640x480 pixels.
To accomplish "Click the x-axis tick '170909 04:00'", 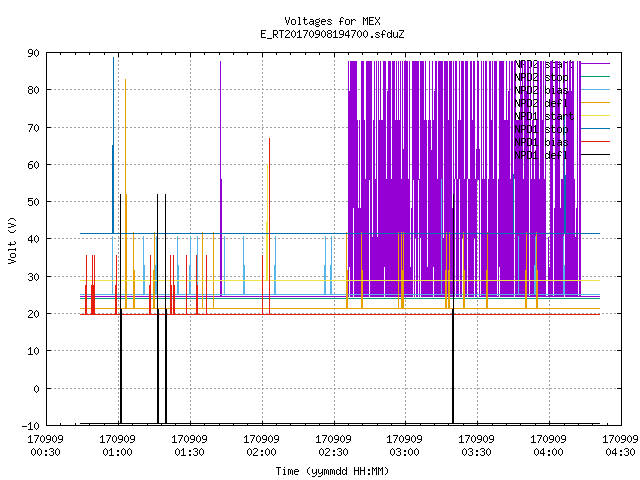I will (x=549, y=446).
